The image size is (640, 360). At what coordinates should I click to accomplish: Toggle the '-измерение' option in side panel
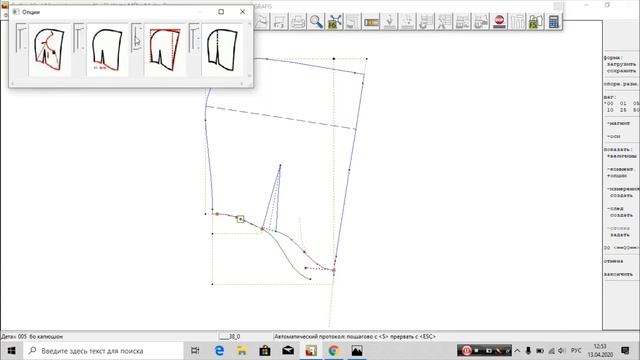pyautogui.click(x=622, y=189)
